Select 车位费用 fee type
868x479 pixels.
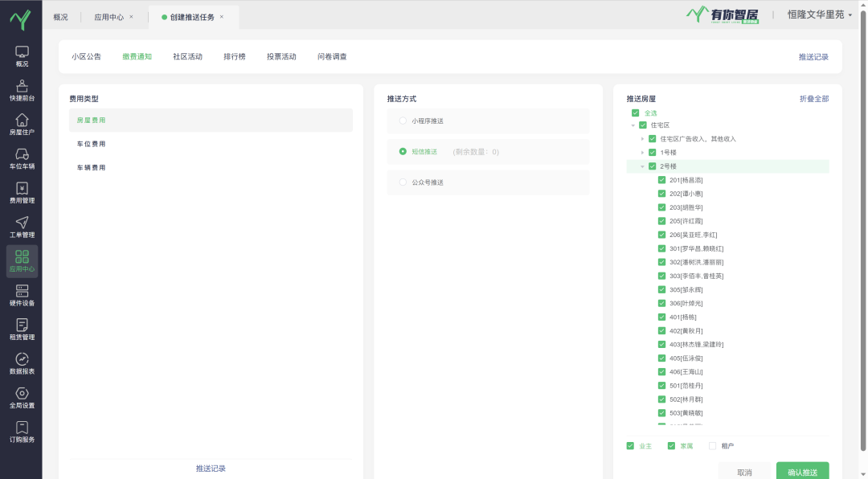pyautogui.click(x=91, y=144)
